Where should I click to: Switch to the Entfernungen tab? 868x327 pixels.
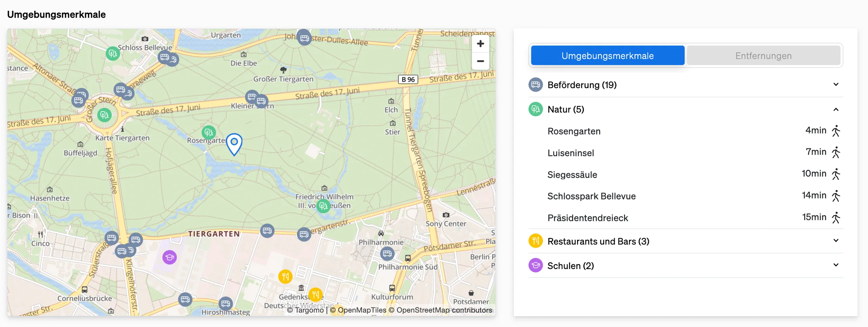pos(763,56)
